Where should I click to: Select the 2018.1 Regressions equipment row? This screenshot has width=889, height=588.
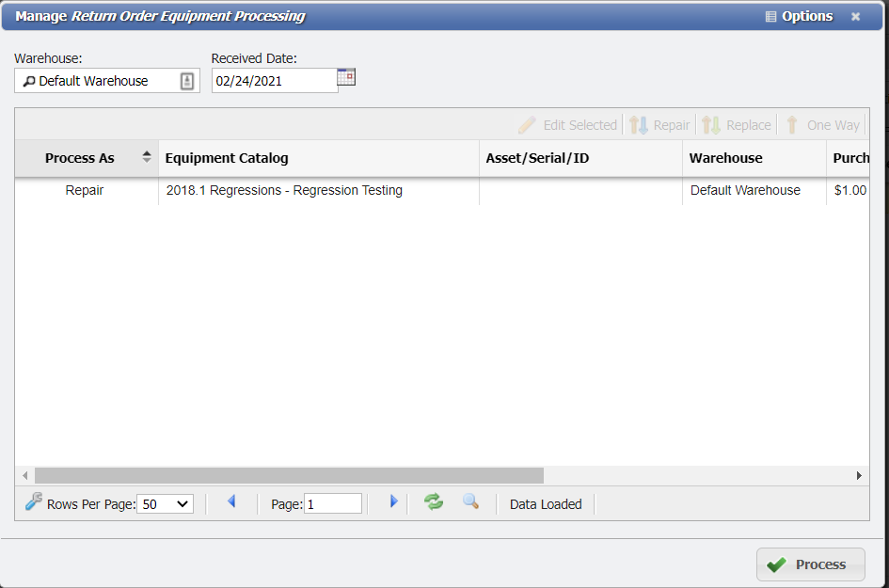coord(282,190)
